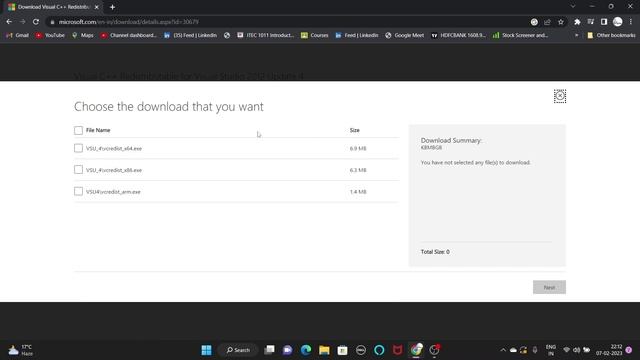Image resolution: width=640 pixels, height=360 pixels.
Task: Open the Courses bookmark
Action: (315, 36)
